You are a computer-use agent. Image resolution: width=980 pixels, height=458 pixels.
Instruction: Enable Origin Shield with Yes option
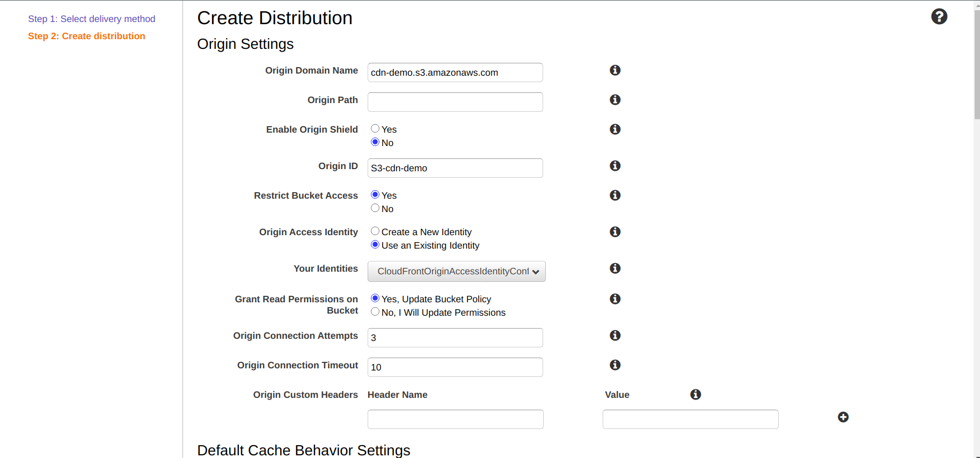(x=375, y=129)
